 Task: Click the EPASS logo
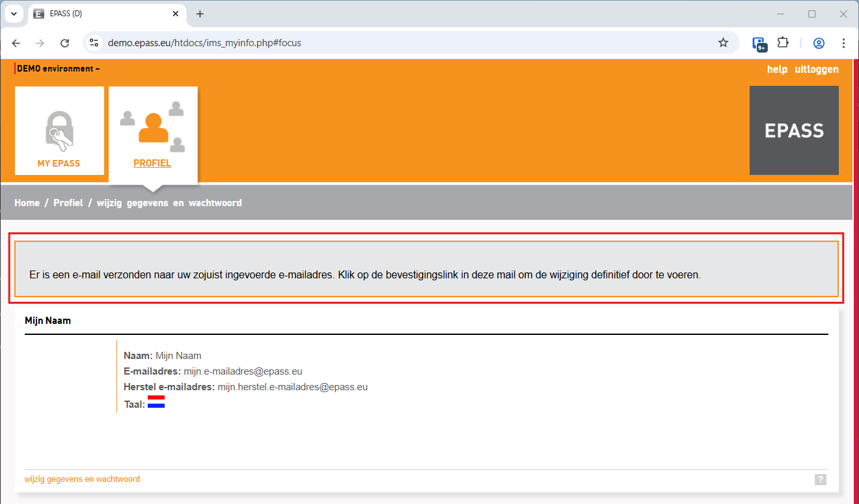[x=794, y=130]
